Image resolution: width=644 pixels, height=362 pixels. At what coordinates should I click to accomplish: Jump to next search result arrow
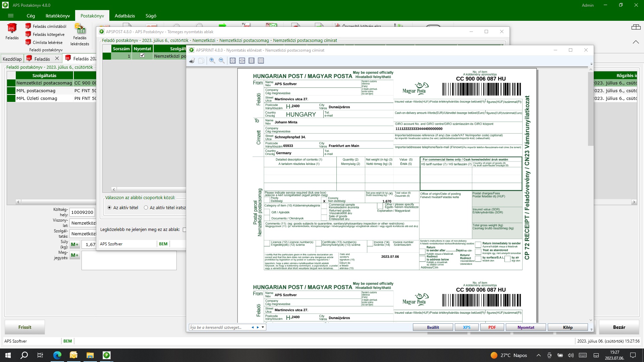[x=258, y=327]
